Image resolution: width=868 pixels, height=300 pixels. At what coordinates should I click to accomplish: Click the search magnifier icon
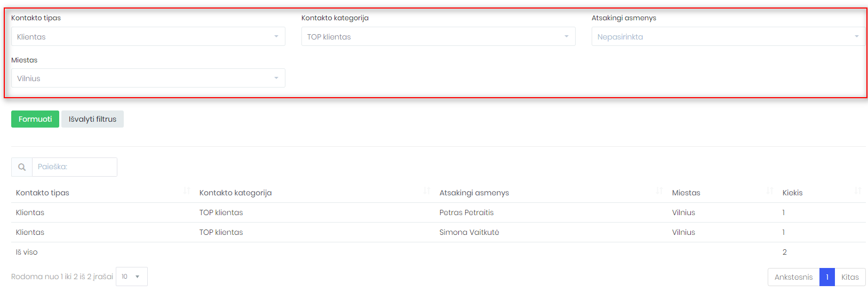coord(22,167)
